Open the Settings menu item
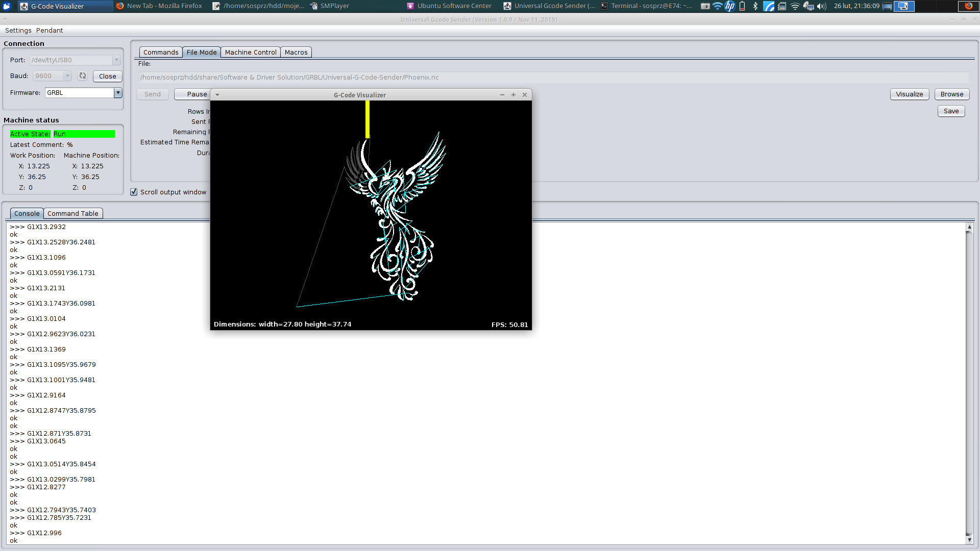The width and height of the screenshot is (980, 551). [17, 30]
